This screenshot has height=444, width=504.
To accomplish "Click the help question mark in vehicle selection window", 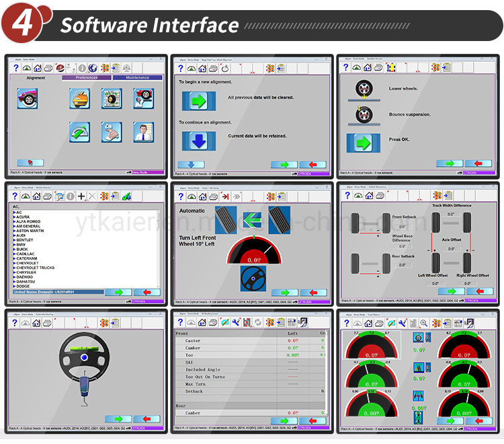I will [15, 196].
